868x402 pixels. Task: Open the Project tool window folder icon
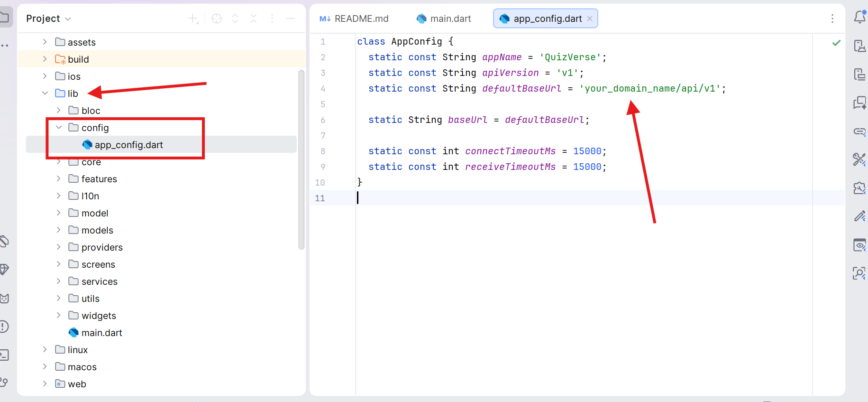4,18
